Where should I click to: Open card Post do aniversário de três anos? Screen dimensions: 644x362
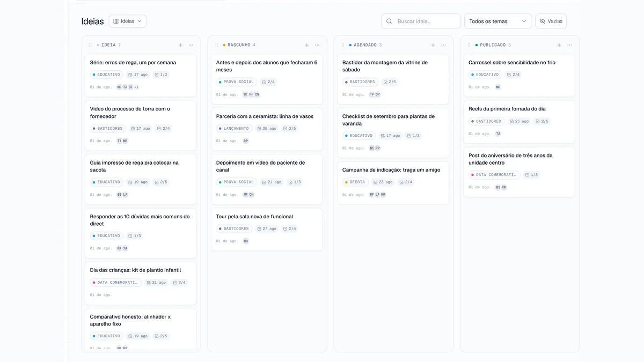click(519, 172)
